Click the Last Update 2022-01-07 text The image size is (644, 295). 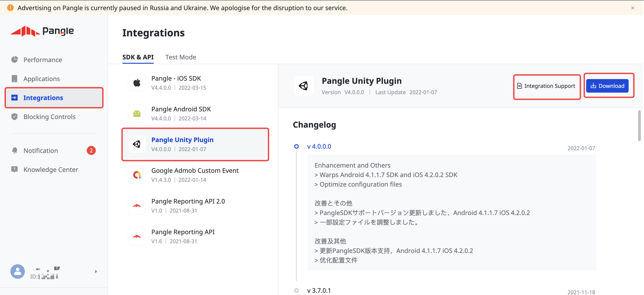tap(406, 92)
